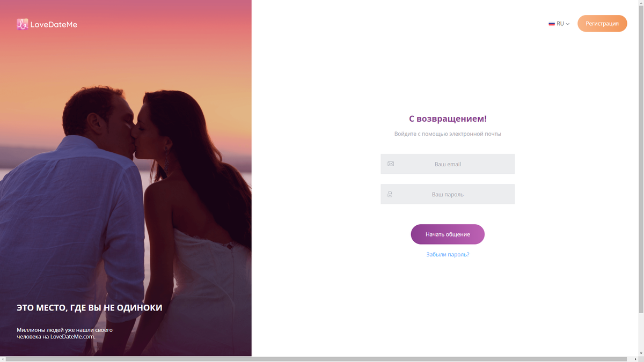Viewport: 644px width, 362px height.
Task: Click the padlock icon in password field
Action: (390, 194)
